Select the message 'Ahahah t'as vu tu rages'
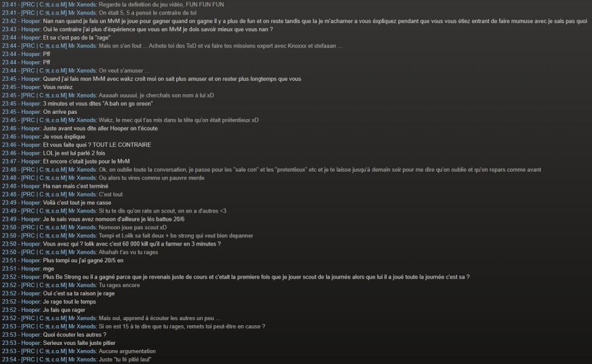Viewport: 592px width, 364px height. coord(128,252)
